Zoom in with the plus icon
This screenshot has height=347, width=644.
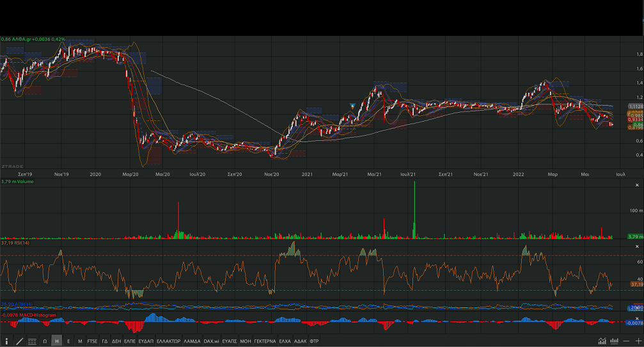pyautogui.click(x=638, y=341)
